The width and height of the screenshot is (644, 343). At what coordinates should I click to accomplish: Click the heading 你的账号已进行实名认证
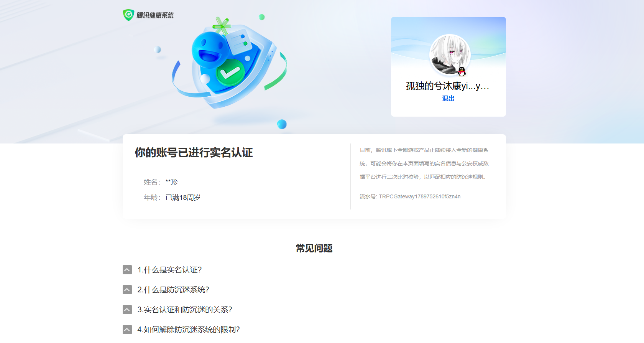coord(194,153)
